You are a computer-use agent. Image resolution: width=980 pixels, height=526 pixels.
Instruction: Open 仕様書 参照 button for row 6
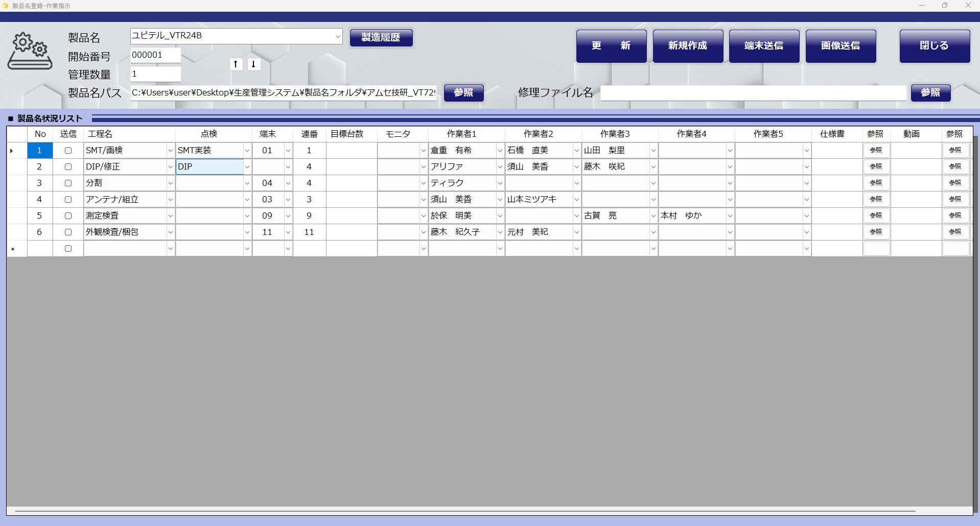point(876,232)
